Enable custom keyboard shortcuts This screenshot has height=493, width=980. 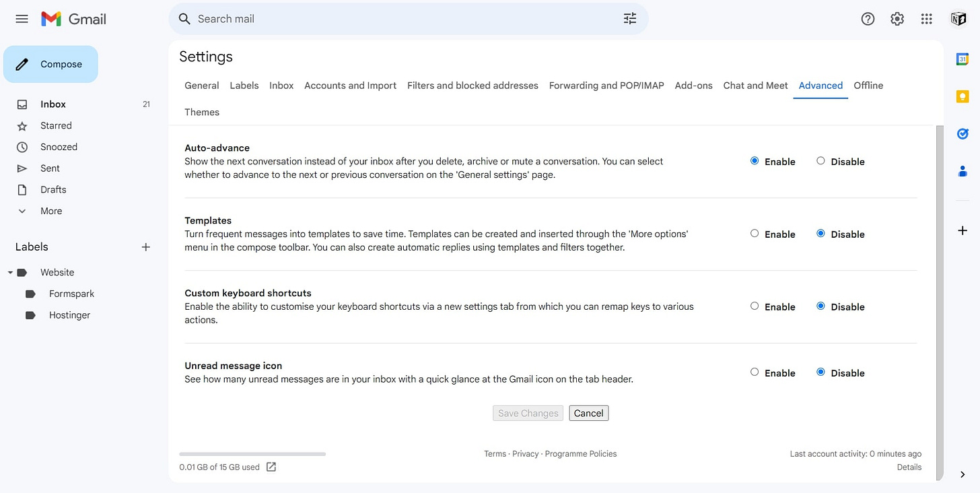coord(755,305)
